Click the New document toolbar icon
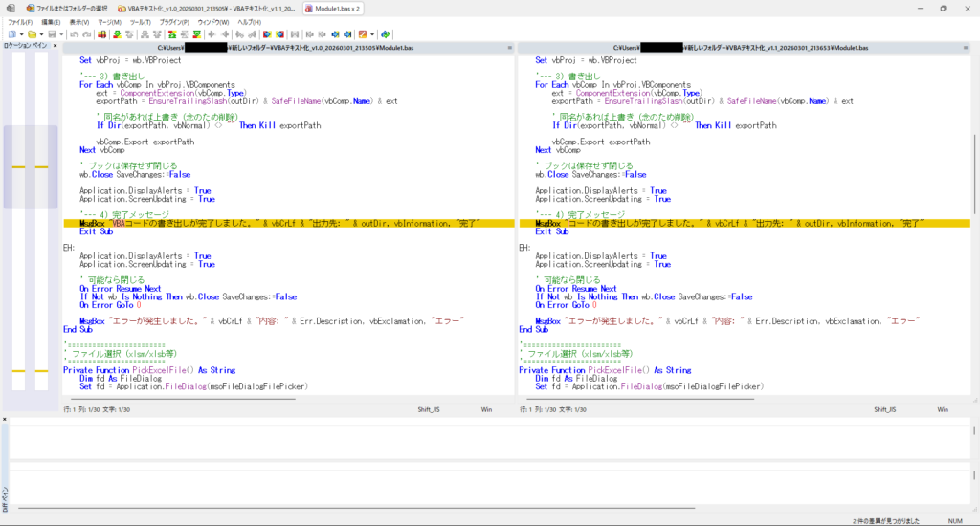The height and width of the screenshot is (526, 980). 11,34
